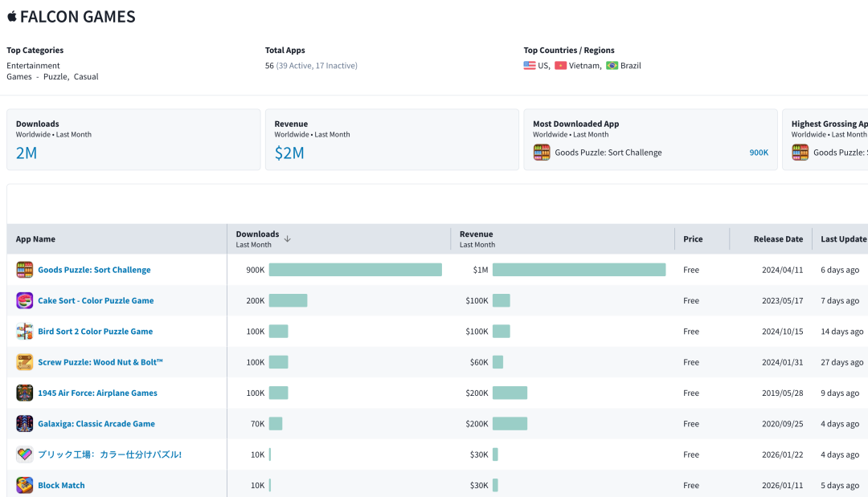Screen dimensions: 868x497
Task: Click the "Brazil" country label
Action: click(631, 65)
